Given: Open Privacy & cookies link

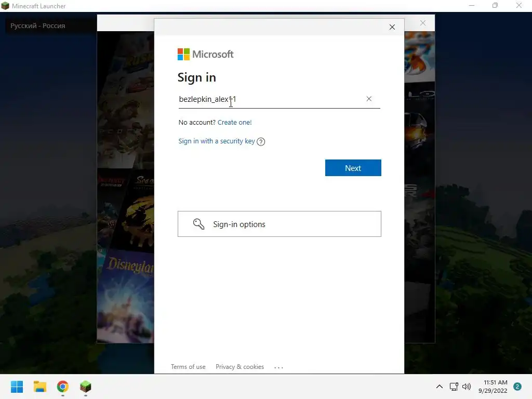Looking at the screenshot, I should click(240, 367).
